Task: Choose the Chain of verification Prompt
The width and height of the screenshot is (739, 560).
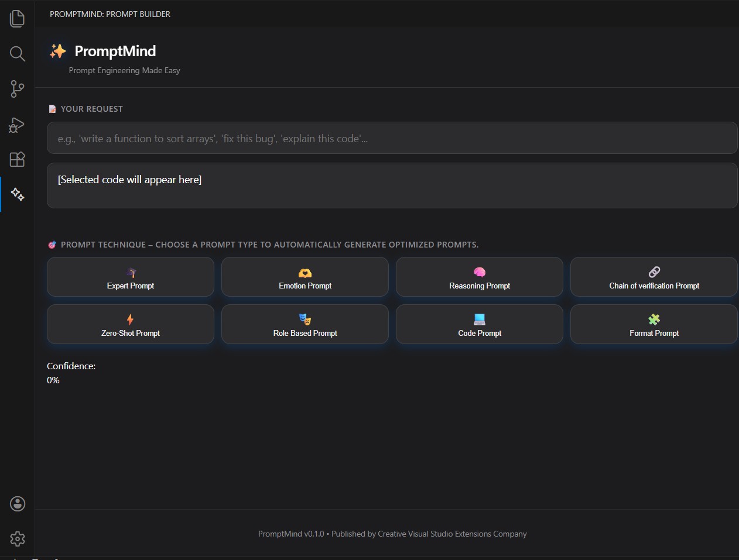Action: [654, 277]
